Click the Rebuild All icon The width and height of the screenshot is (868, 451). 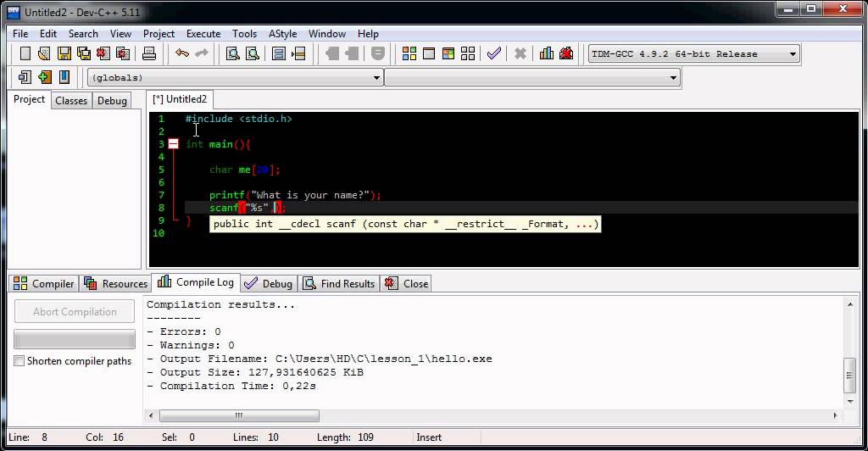pos(468,53)
